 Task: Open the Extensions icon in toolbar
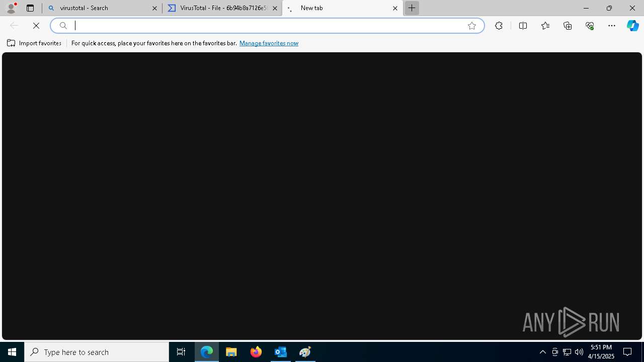[499, 26]
